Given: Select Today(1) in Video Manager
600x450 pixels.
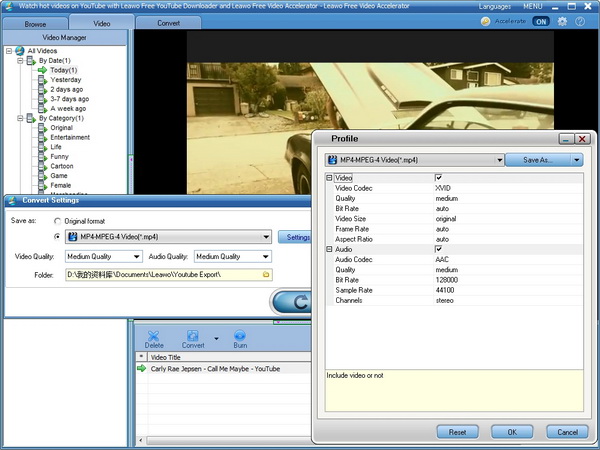Looking at the screenshot, I should pos(64,70).
